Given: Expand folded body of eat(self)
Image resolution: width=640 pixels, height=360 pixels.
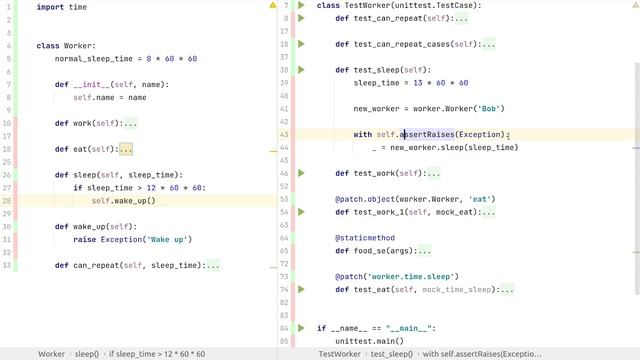Looking at the screenshot, I should pyautogui.click(x=126, y=149).
